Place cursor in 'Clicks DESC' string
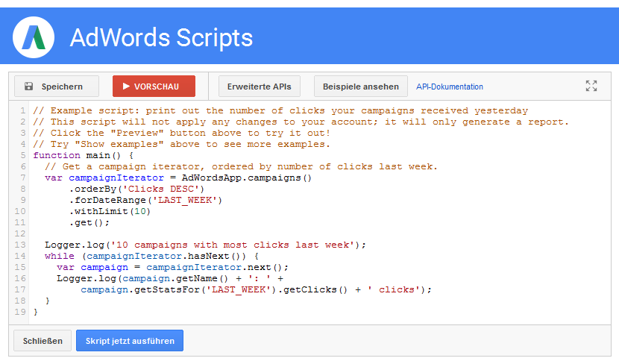Screen dimensions: 619x364 [x=172, y=189]
